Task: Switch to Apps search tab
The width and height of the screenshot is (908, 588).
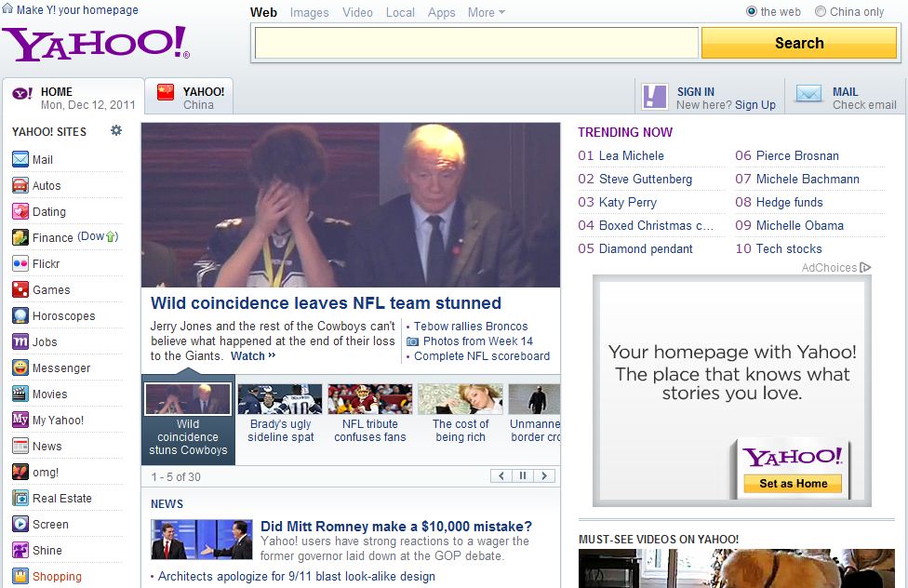Action: (441, 12)
